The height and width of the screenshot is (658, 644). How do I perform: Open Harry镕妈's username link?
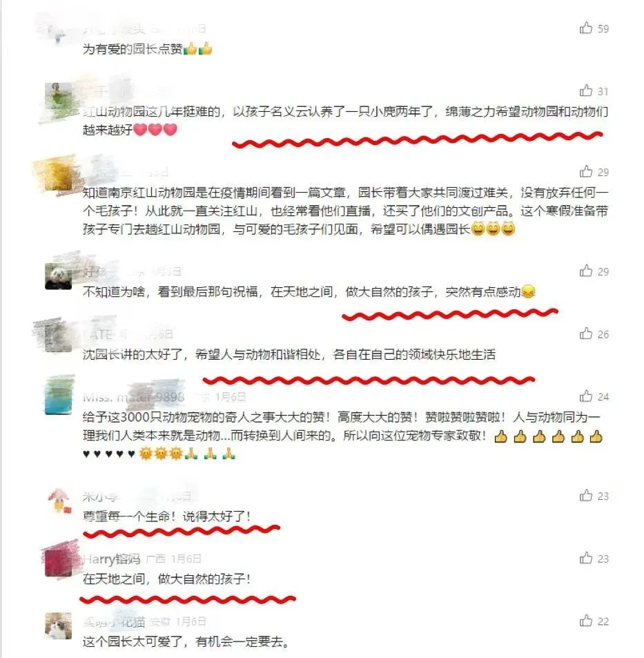pyautogui.click(x=112, y=559)
